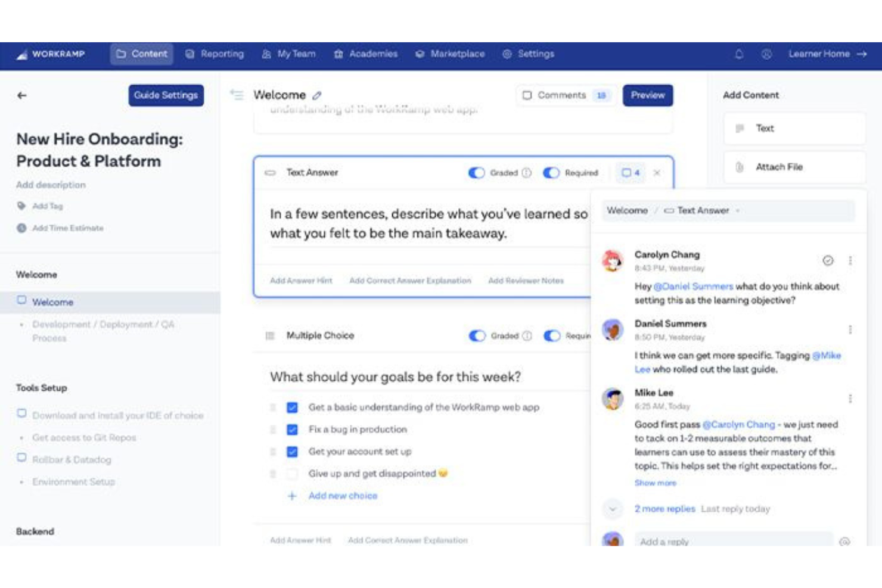
Task: Click the Preview button
Action: pyautogui.click(x=648, y=95)
